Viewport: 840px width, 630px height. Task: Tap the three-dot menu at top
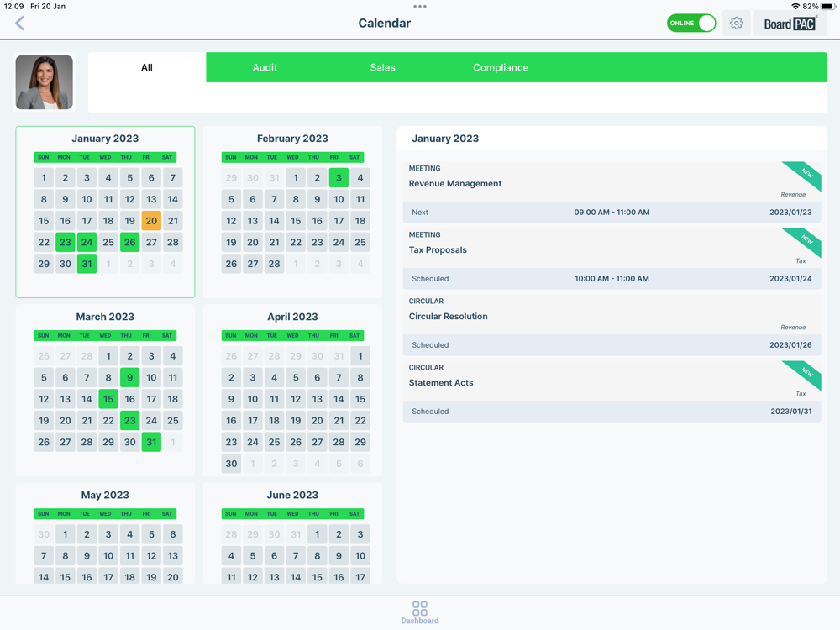tap(420, 7)
